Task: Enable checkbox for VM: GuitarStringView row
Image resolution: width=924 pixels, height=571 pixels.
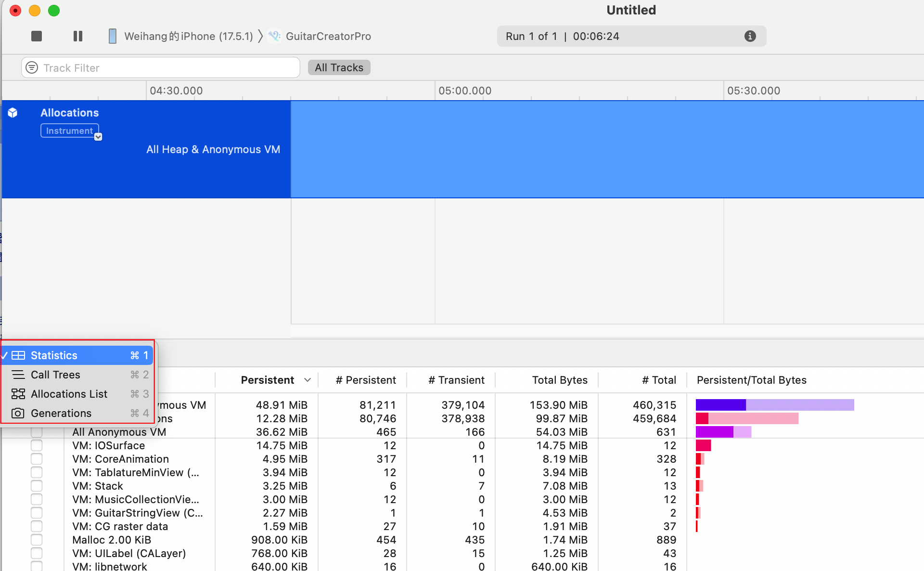Action: coord(37,513)
